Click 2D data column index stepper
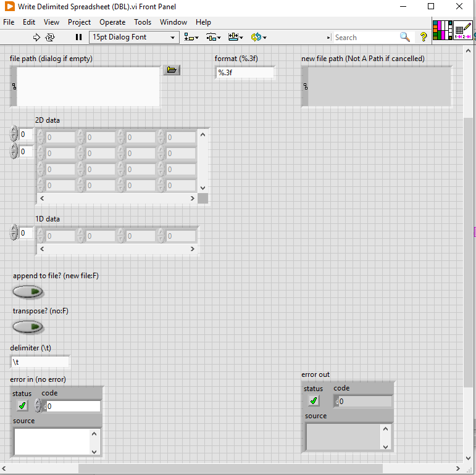This screenshot has height=475, width=476. tap(14, 151)
